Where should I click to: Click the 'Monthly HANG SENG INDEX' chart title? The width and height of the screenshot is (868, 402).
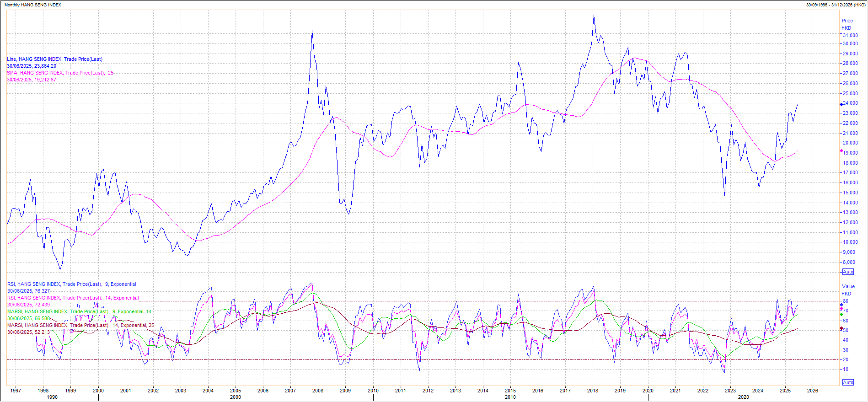(x=32, y=5)
